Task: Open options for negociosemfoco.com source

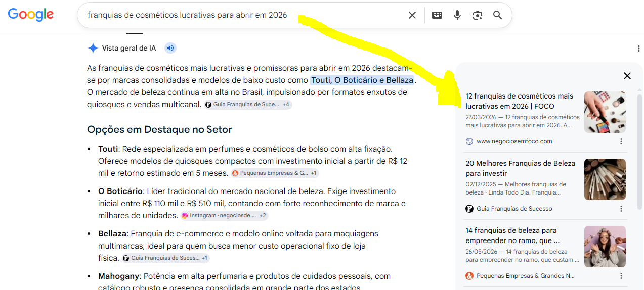Action: pyautogui.click(x=621, y=141)
